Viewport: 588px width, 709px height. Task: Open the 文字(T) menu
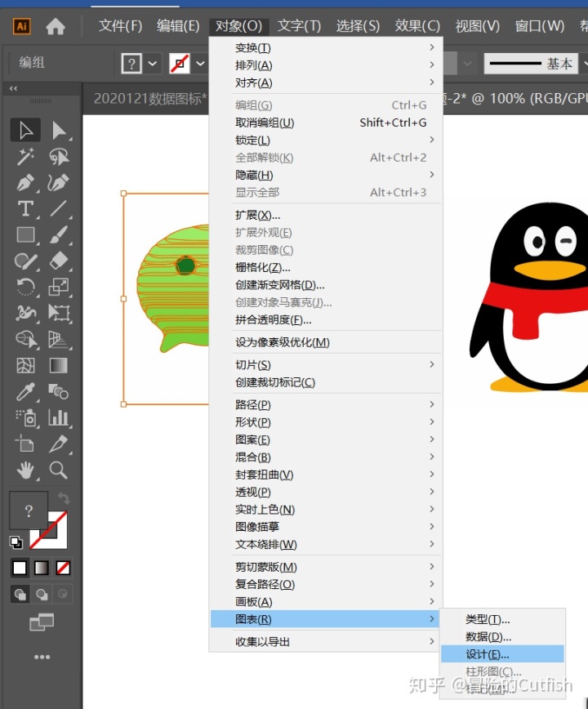tap(299, 26)
